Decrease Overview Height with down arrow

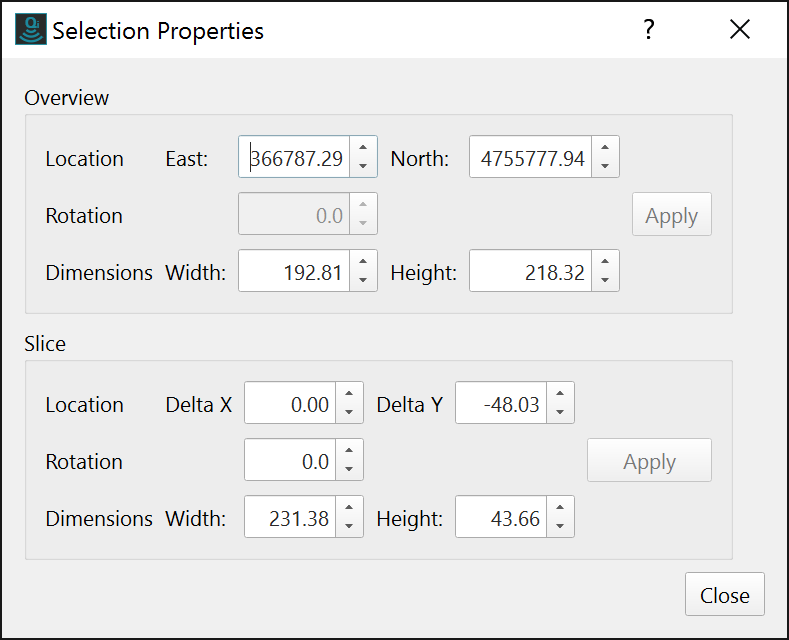(605, 281)
